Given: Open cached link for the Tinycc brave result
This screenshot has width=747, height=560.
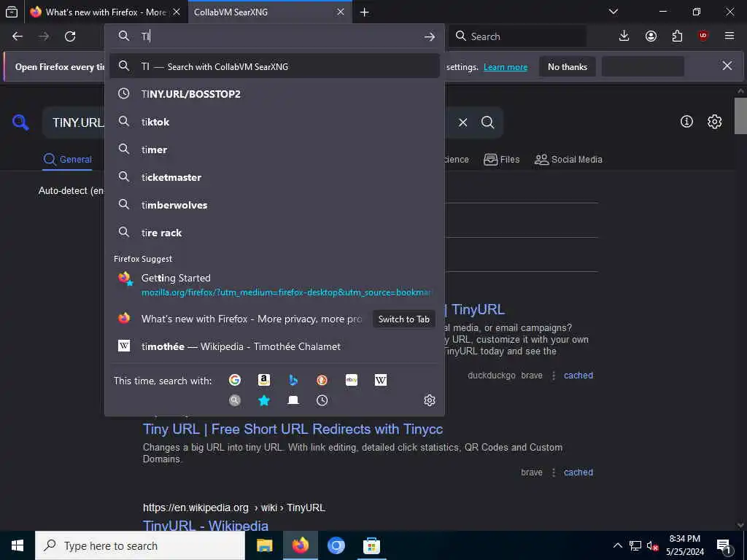Looking at the screenshot, I should click(x=578, y=472).
